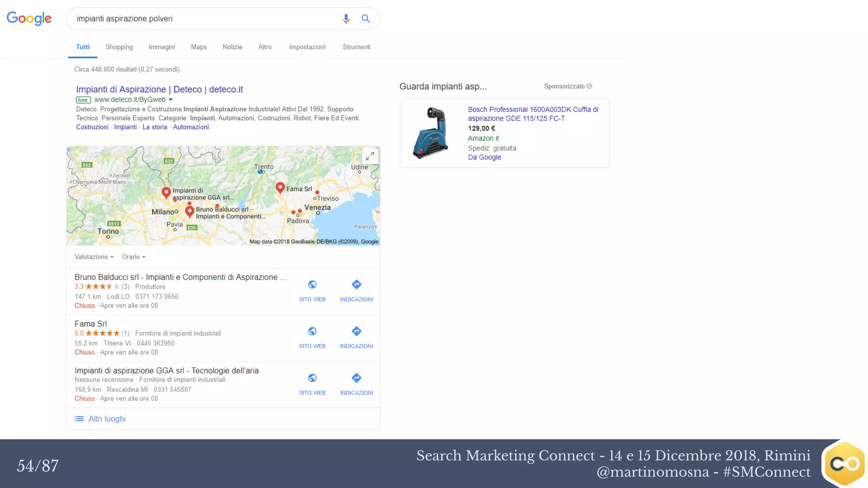Open Bruno Balducci srl website globe icon

(312, 284)
